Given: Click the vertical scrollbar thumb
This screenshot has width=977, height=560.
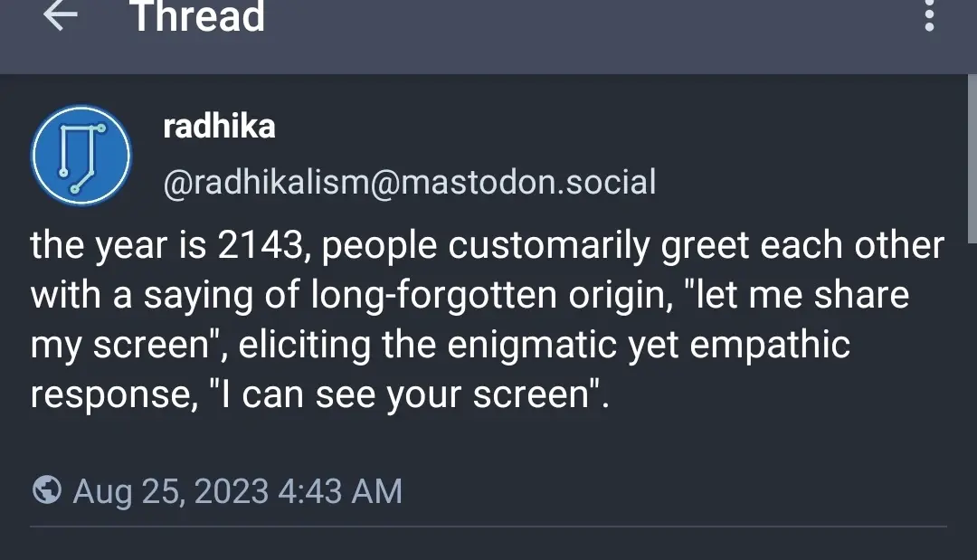Looking at the screenshot, I should coord(972,159).
